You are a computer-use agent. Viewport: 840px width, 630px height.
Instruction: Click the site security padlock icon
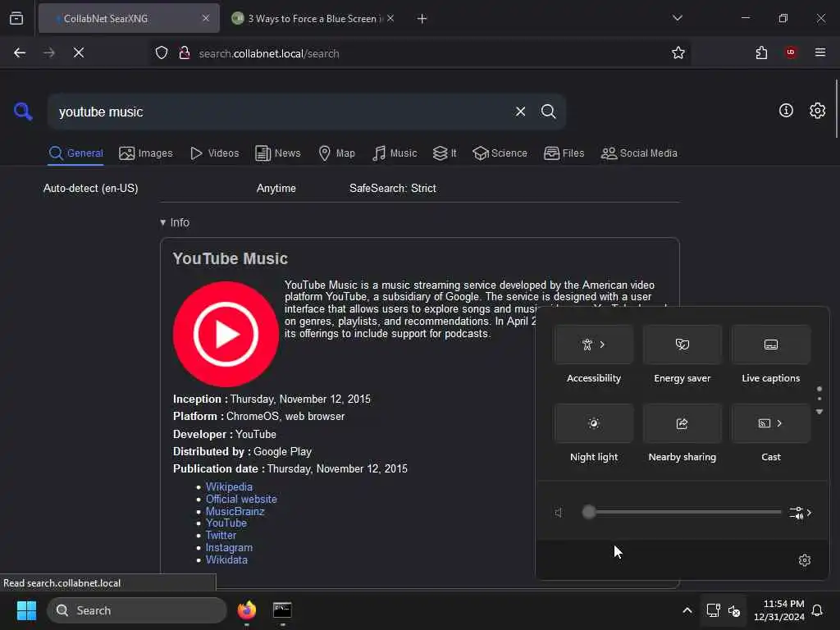[x=185, y=53]
